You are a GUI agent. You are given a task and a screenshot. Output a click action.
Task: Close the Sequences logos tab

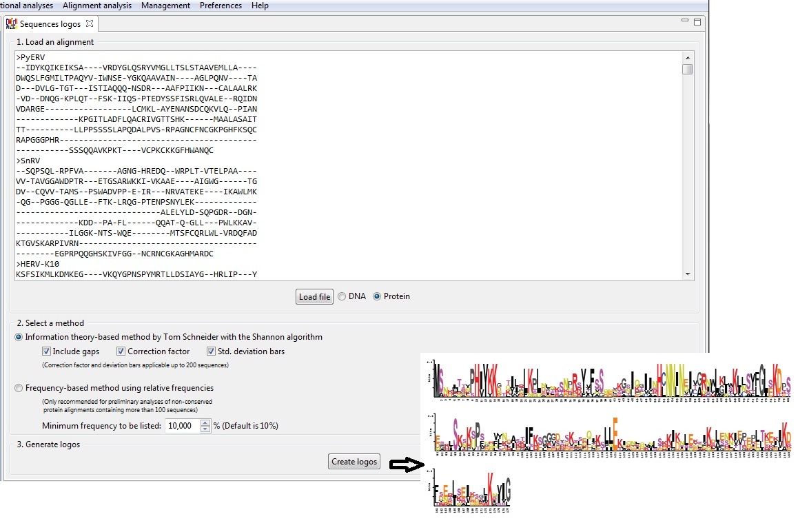click(x=90, y=23)
